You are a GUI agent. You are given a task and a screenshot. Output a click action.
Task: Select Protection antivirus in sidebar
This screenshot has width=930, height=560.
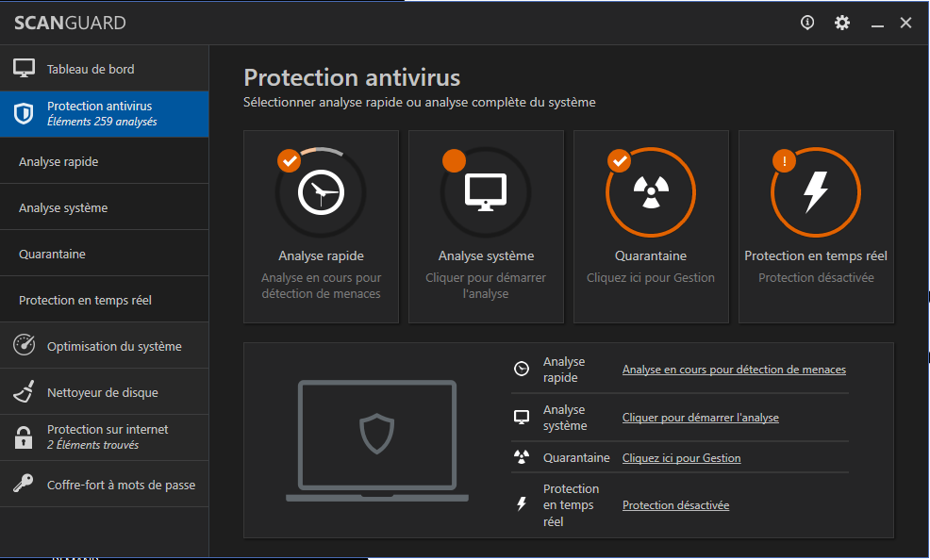click(105, 114)
